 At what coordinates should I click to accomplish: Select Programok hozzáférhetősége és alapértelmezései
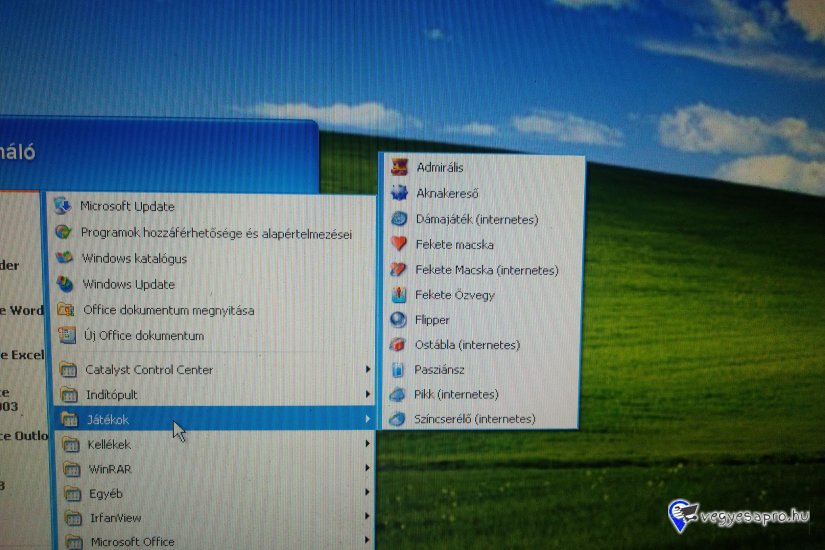pyautogui.click(x=216, y=233)
